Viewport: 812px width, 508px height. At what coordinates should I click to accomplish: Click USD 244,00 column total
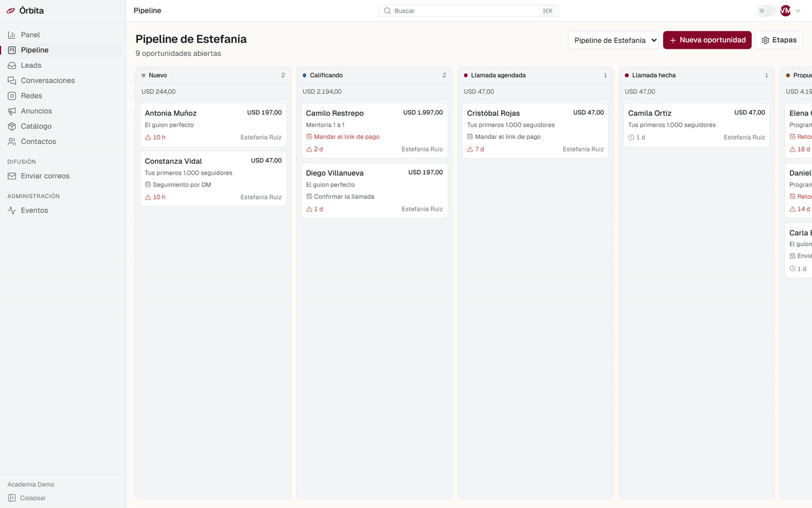[158, 92]
